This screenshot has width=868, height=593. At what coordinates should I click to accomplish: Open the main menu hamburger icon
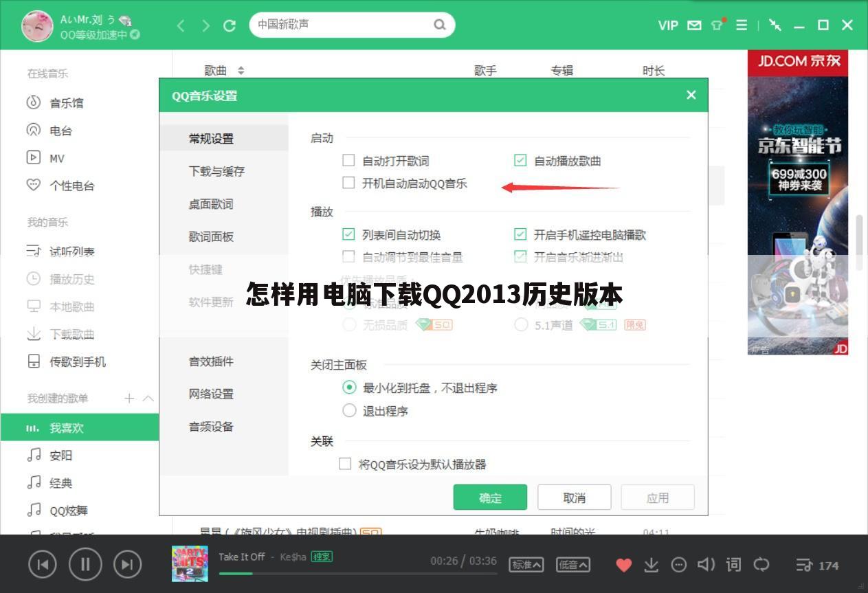(x=742, y=25)
